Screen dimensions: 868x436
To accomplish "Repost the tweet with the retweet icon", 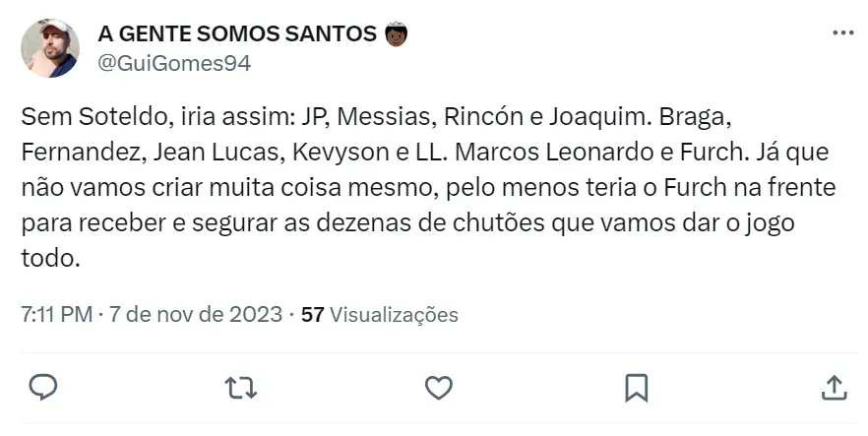I will coord(241,387).
